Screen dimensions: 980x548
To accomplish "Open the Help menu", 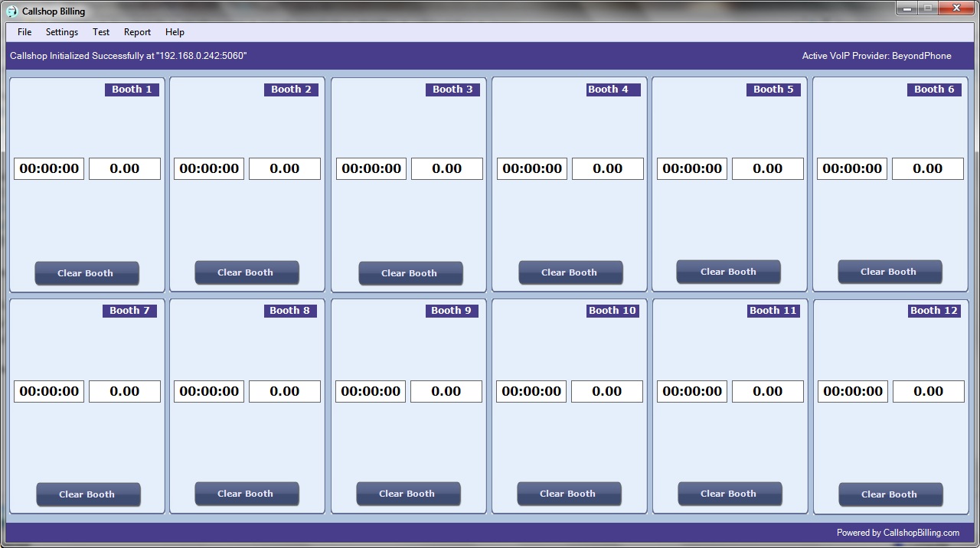I will pyautogui.click(x=175, y=32).
